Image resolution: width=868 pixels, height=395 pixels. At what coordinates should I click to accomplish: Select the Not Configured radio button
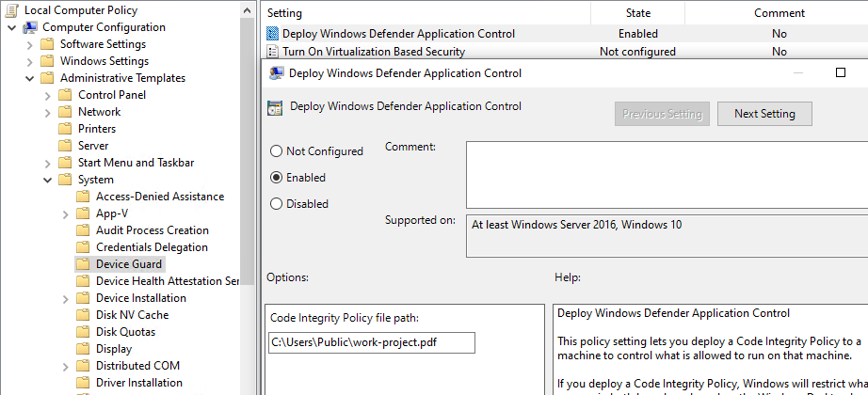pos(276,151)
